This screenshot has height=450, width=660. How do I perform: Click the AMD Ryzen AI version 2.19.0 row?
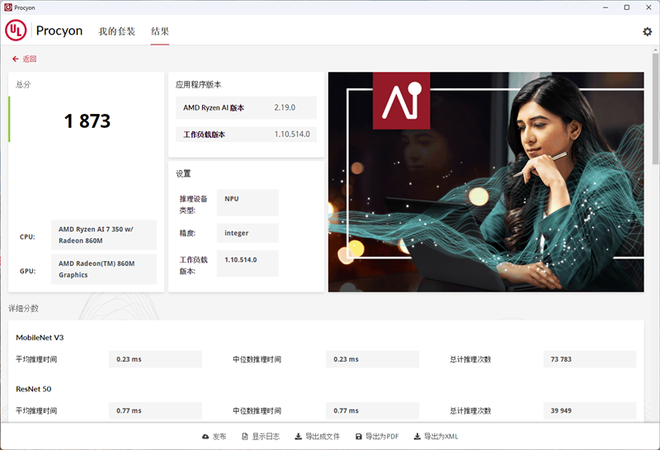coord(246,107)
